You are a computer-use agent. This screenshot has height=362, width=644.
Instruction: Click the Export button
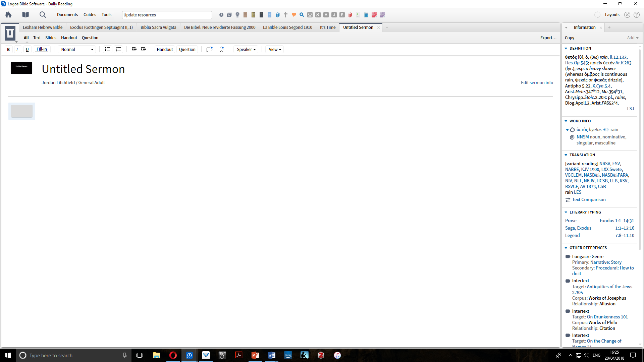pos(548,38)
